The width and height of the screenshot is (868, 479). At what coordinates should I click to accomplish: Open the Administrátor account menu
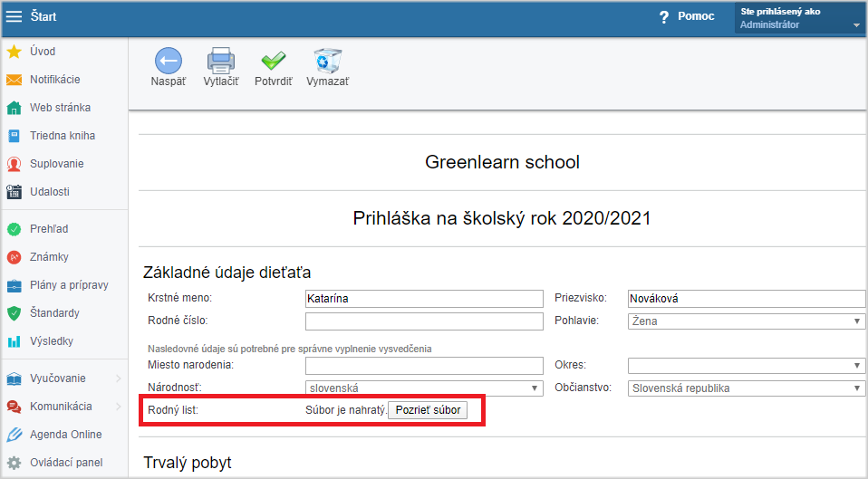[x=800, y=18]
